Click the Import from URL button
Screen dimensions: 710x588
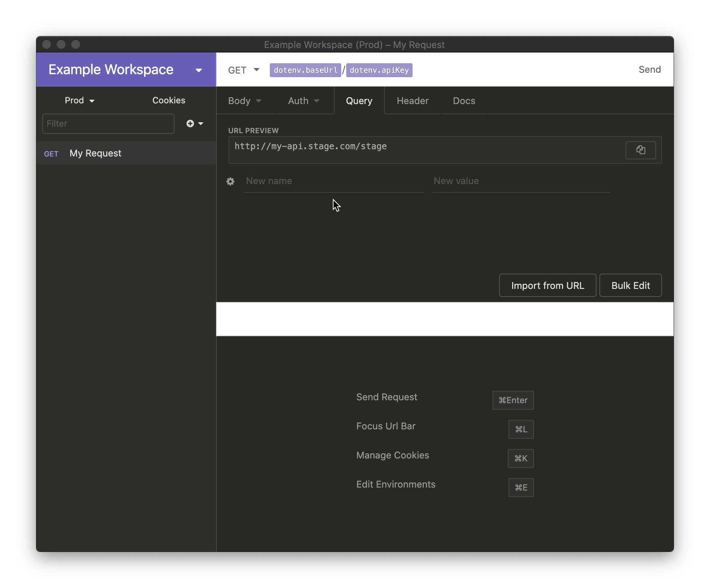(547, 286)
